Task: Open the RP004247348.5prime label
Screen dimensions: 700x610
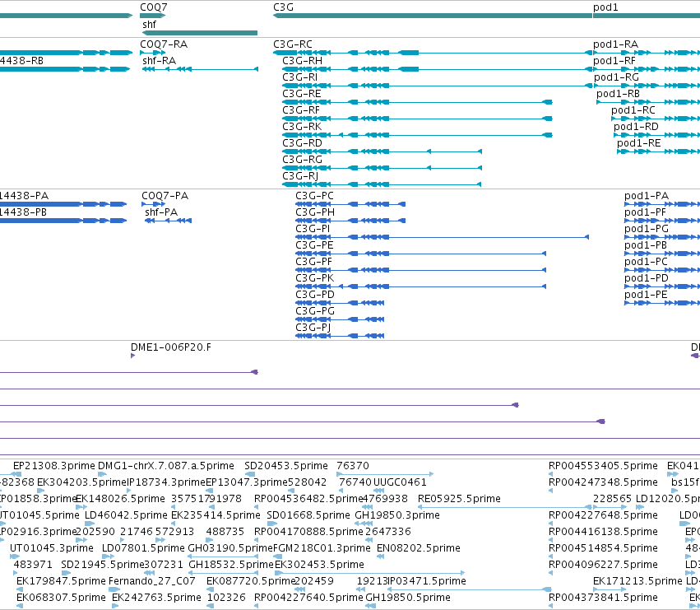Action: 603,482
